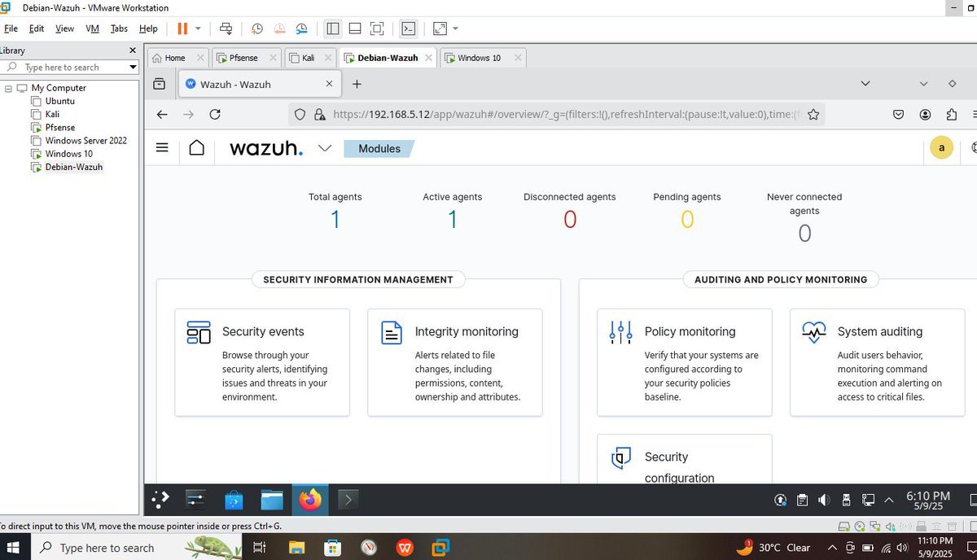
Task: Click the guest volume tray icon
Action: (x=824, y=500)
